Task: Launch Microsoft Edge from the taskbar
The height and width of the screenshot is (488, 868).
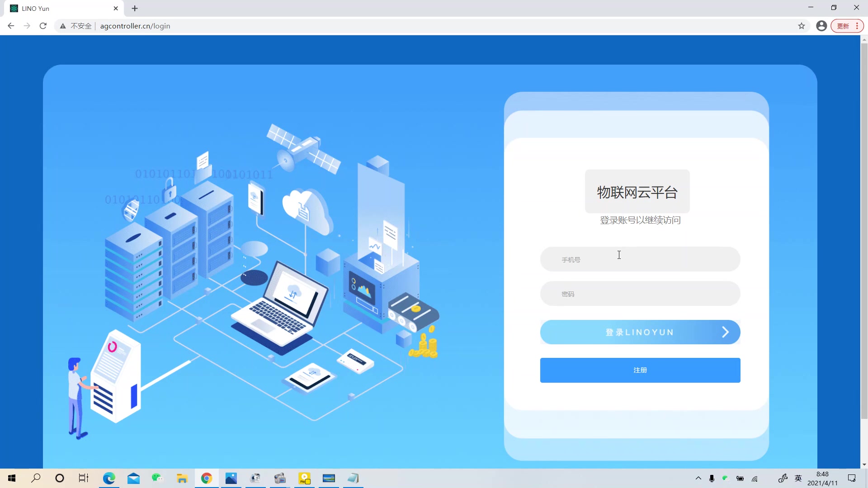Action: click(109, 478)
